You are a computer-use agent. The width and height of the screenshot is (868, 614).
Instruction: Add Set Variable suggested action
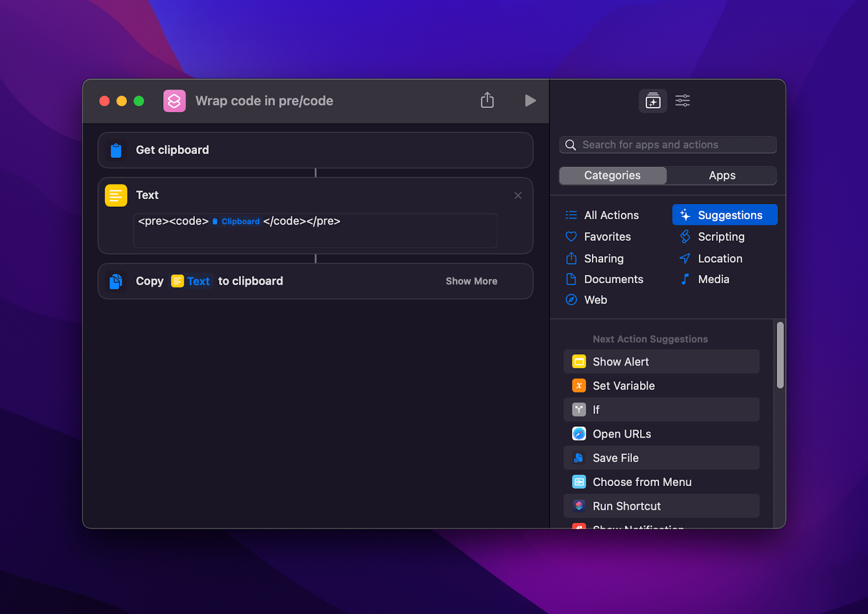pyautogui.click(x=661, y=386)
